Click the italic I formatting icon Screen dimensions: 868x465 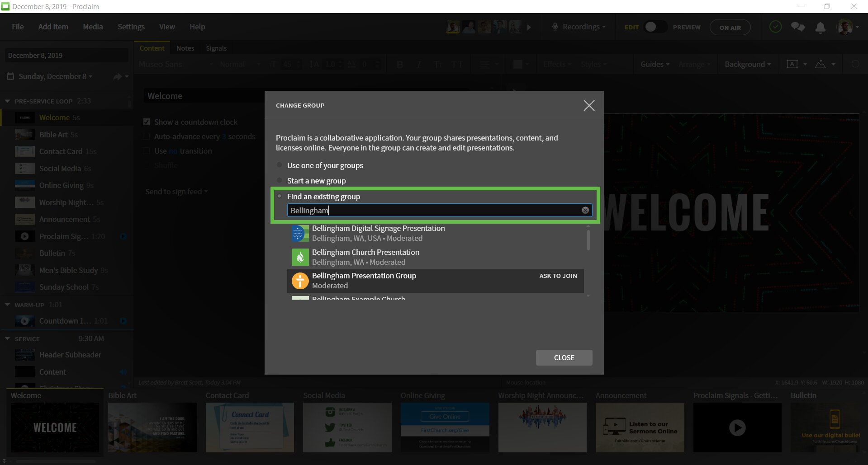pyautogui.click(x=419, y=65)
